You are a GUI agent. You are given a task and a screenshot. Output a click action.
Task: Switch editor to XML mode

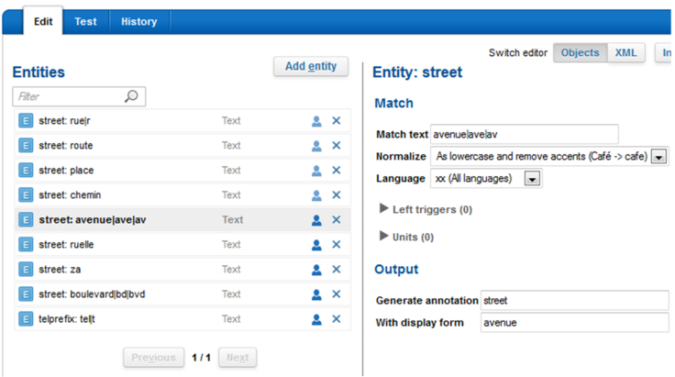click(x=626, y=53)
